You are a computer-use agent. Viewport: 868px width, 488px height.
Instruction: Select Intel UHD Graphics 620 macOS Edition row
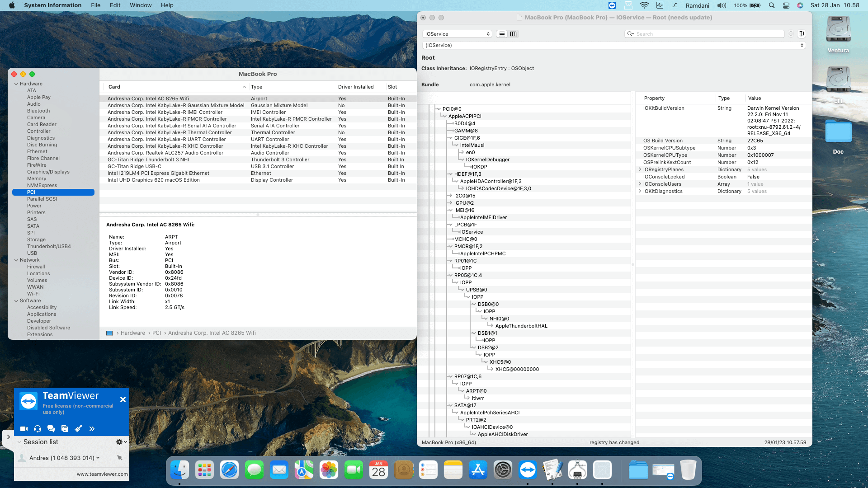258,180
